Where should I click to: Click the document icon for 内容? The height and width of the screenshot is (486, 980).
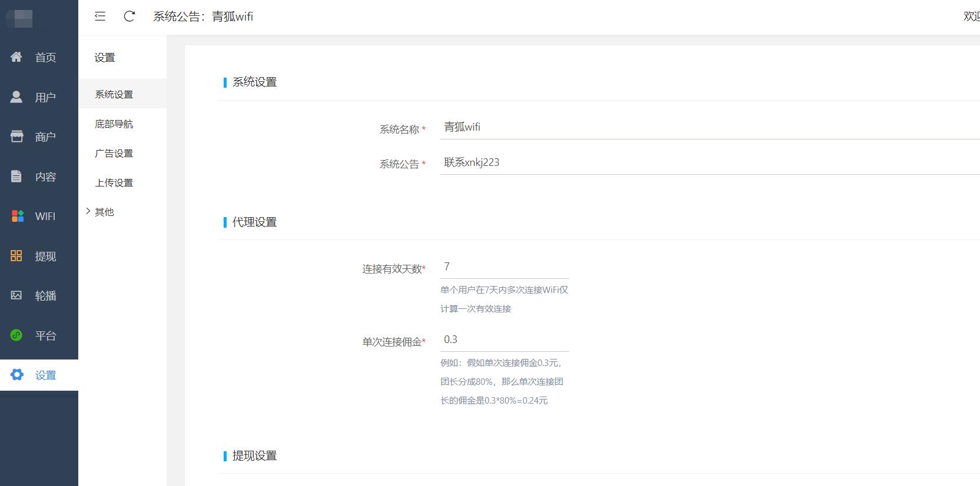16,176
